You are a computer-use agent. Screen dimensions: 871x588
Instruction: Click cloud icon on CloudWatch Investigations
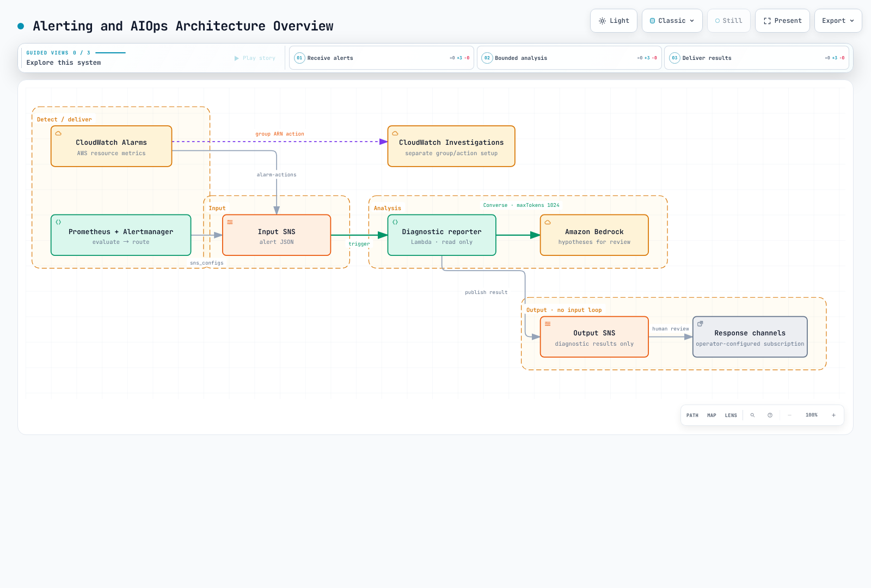coord(395,133)
